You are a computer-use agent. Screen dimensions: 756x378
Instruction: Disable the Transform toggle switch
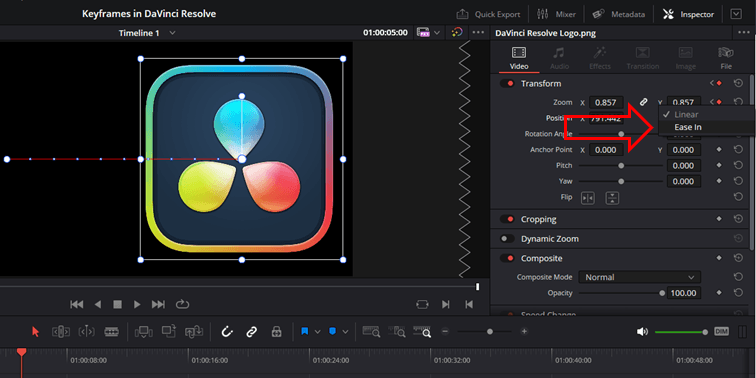(507, 84)
